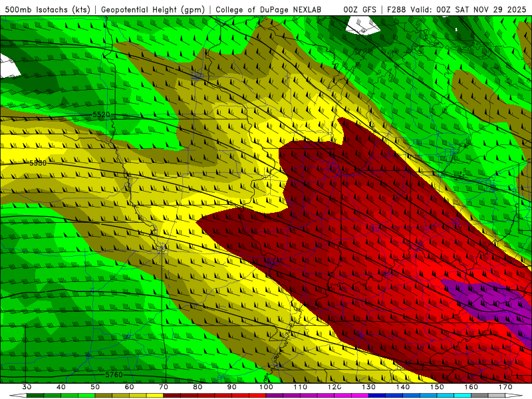The width and height of the screenshot is (532, 399).
Task: Select the bright yellow 65–70 kt colorbar swatch
Action: [155, 396]
